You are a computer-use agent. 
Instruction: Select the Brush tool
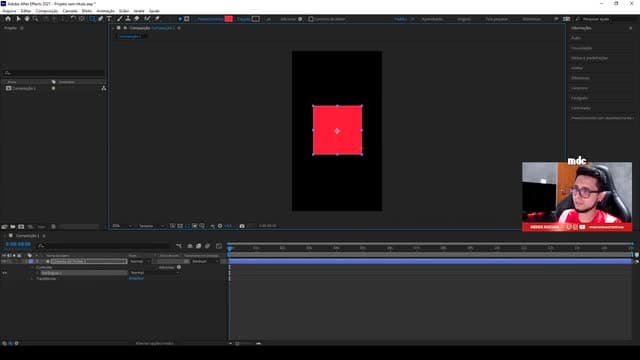pyautogui.click(x=120, y=19)
